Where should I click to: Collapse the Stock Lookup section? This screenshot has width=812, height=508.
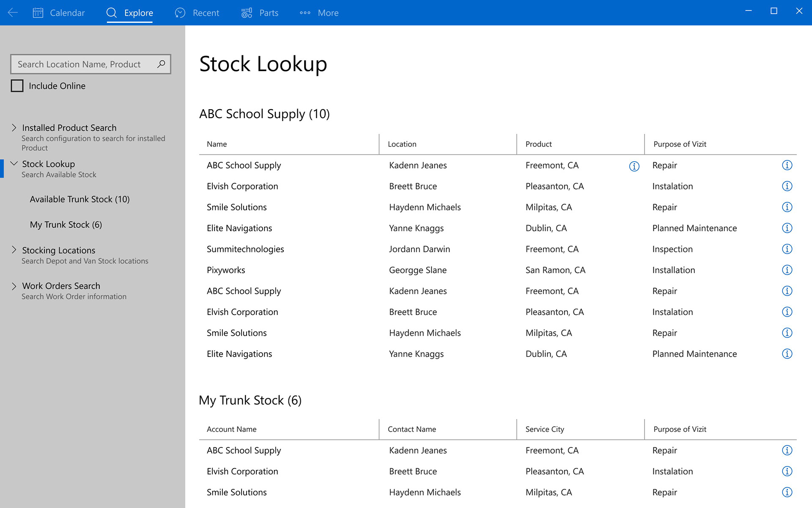14,163
